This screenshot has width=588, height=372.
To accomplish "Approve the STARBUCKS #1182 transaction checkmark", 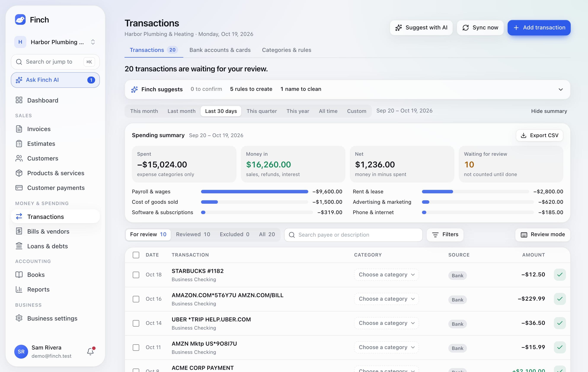I will pos(560,274).
